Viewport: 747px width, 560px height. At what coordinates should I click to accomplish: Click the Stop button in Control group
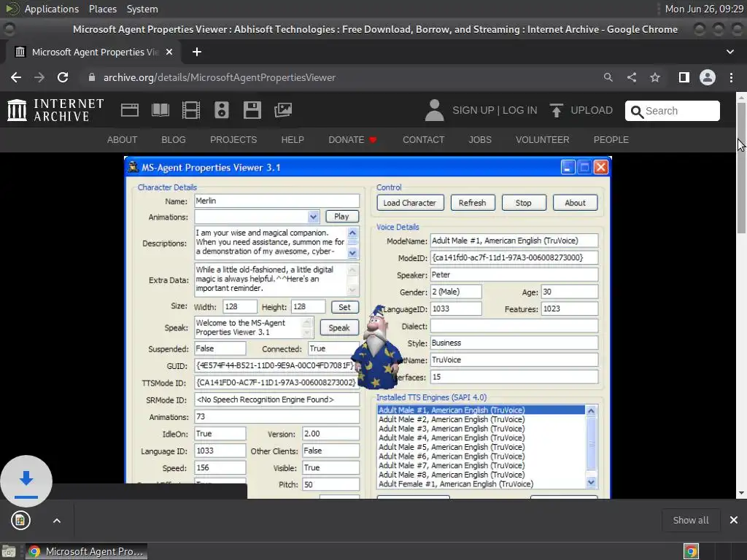(523, 203)
